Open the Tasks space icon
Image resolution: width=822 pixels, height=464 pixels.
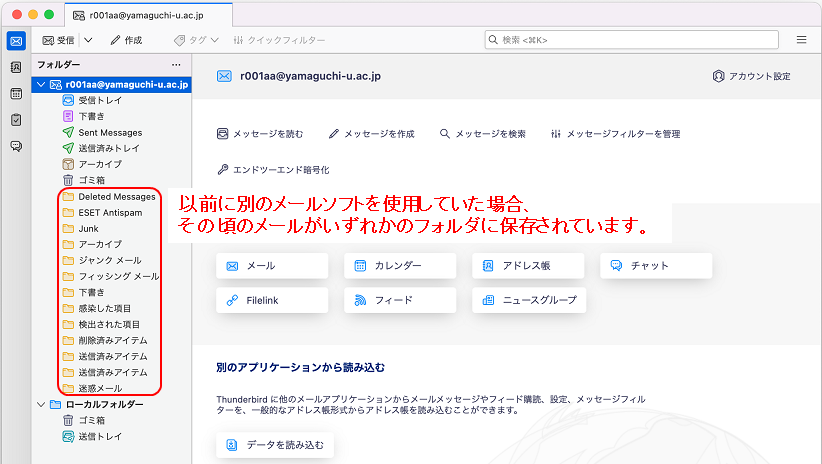pyautogui.click(x=16, y=120)
